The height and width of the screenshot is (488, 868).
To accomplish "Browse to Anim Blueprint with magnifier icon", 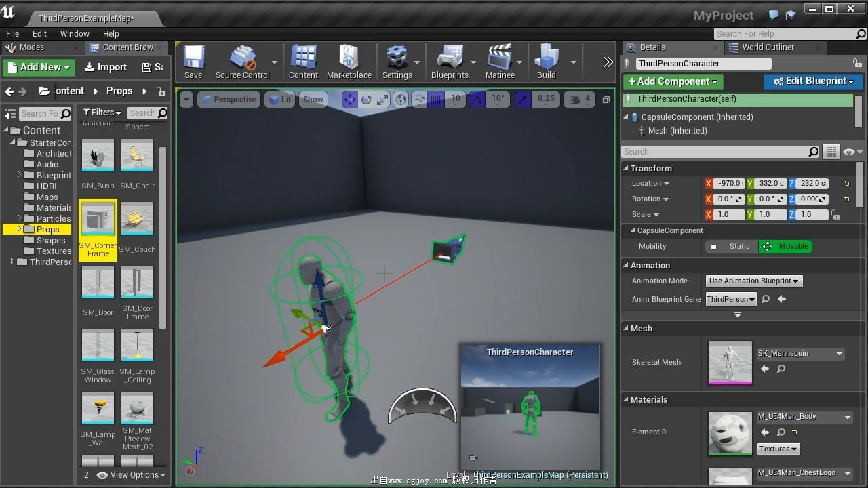I will (766, 299).
